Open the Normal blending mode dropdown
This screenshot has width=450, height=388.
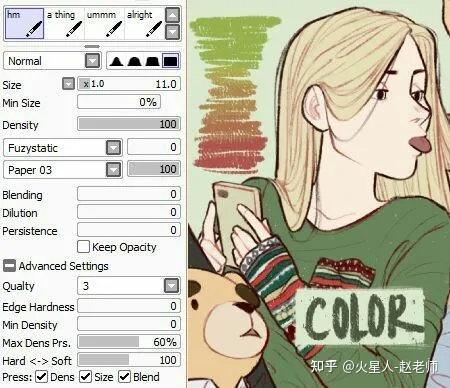point(92,61)
